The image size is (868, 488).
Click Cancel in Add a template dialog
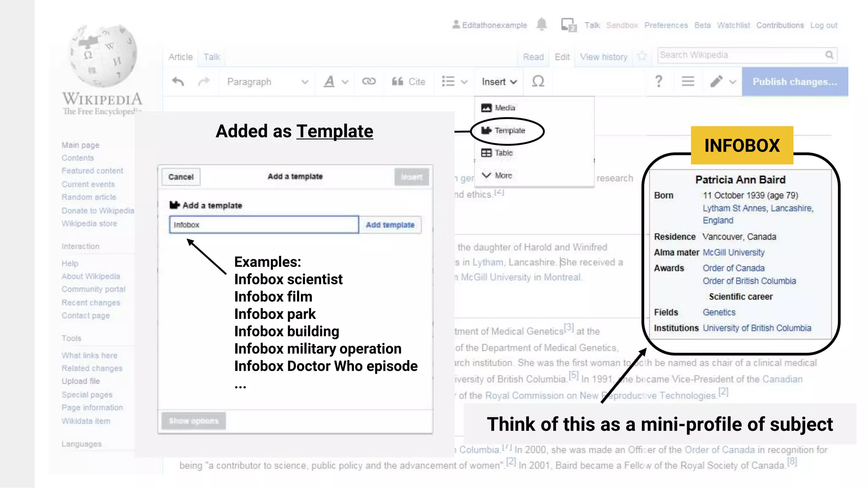point(181,177)
